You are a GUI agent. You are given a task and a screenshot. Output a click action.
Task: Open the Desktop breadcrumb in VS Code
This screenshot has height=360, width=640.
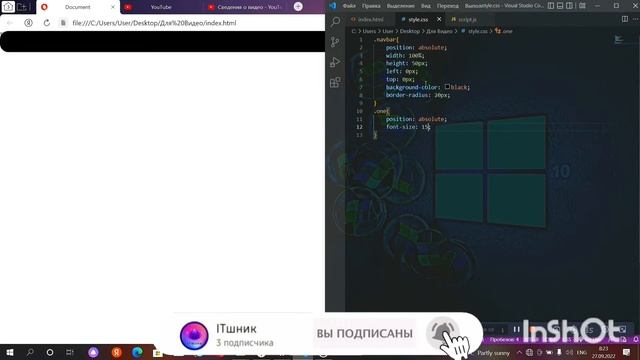[409, 31]
